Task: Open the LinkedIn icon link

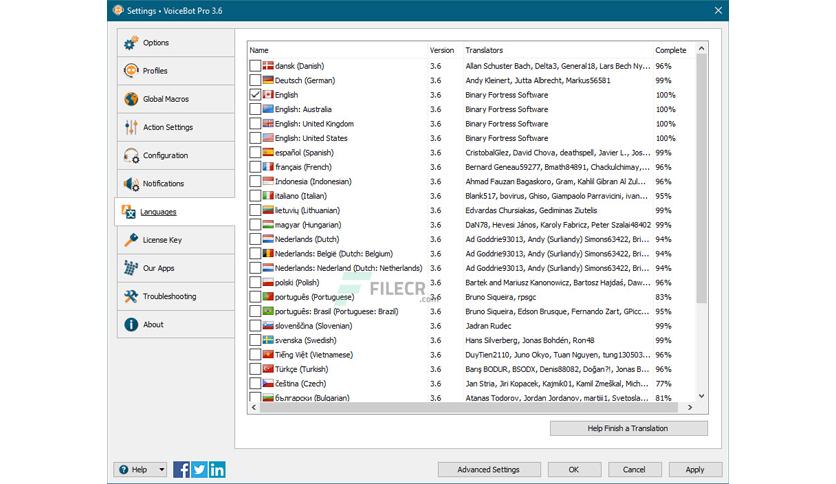Action: coord(216,470)
